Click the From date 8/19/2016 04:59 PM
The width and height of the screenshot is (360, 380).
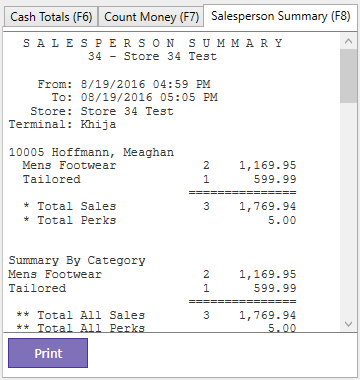(145, 84)
